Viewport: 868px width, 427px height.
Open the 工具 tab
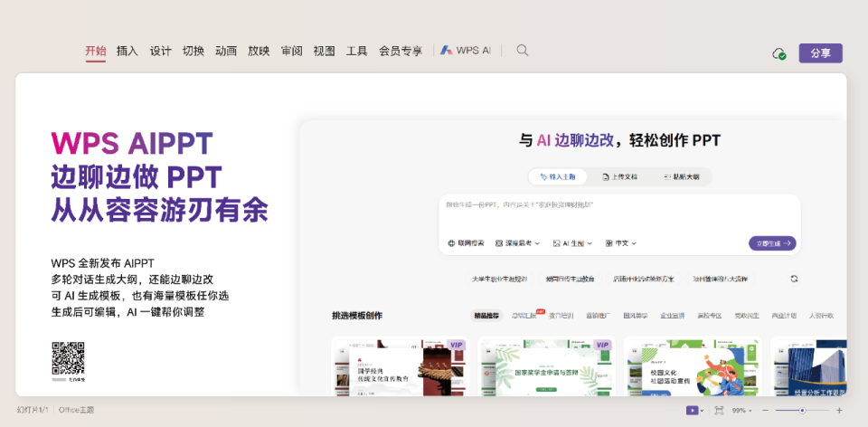pyautogui.click(x=357, y=51)
